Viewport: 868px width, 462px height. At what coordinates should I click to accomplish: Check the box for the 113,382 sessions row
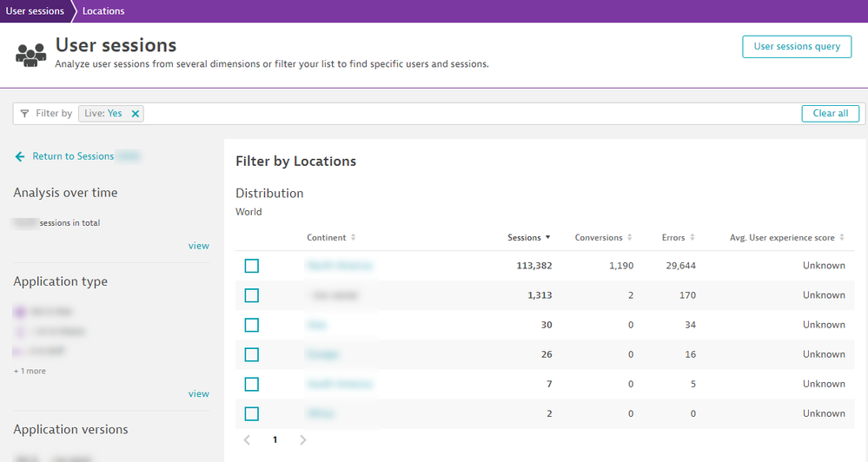click(x=251, y=266)
